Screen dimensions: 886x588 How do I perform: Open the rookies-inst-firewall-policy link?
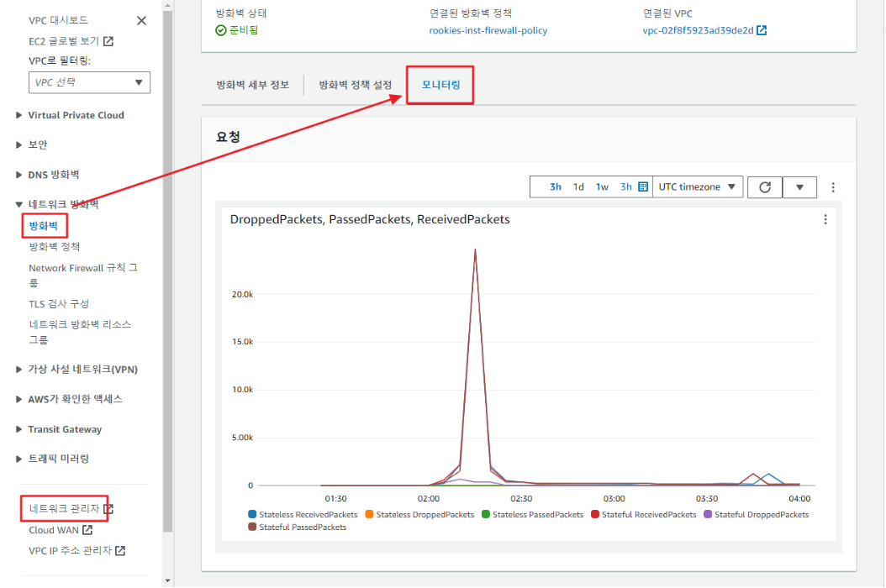pyautogui.click(x=488, y=30)
